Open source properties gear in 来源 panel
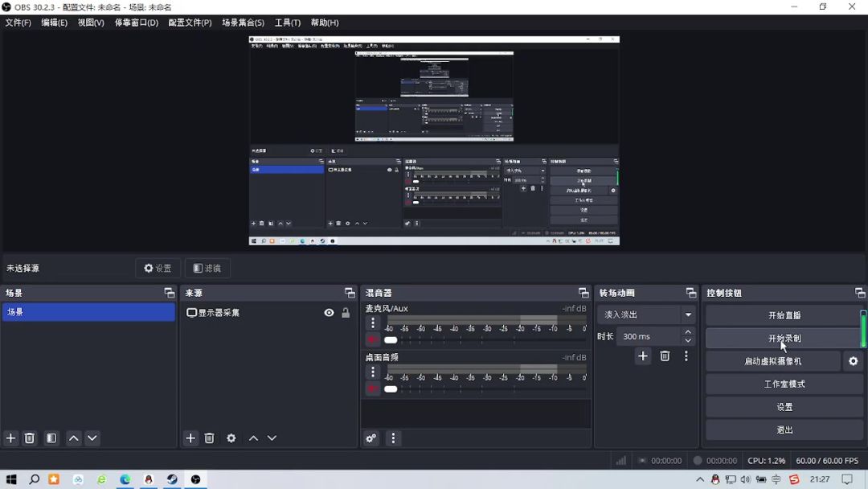The height and width of the screenshot is (489, 868). (x=231, y=438)
